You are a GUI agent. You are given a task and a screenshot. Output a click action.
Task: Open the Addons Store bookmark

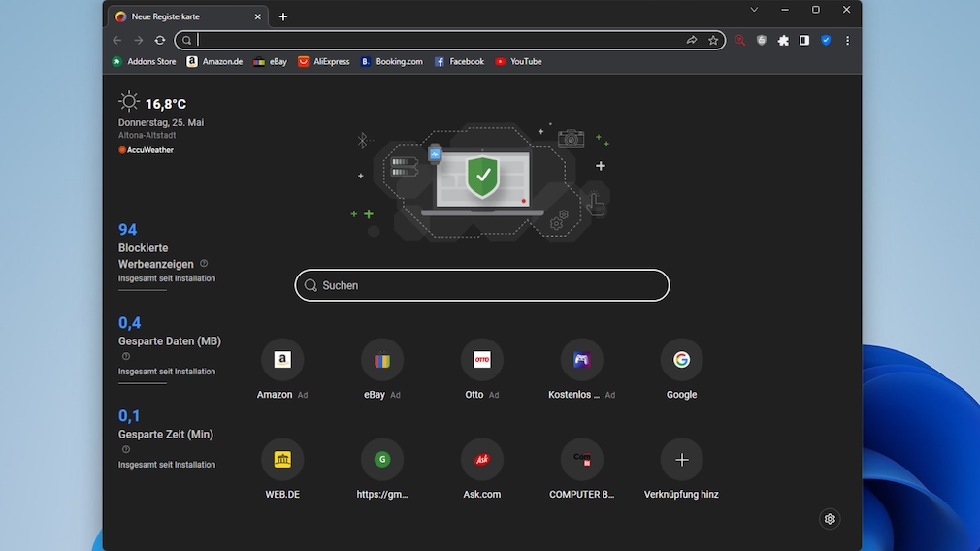[x=145, y=61]
